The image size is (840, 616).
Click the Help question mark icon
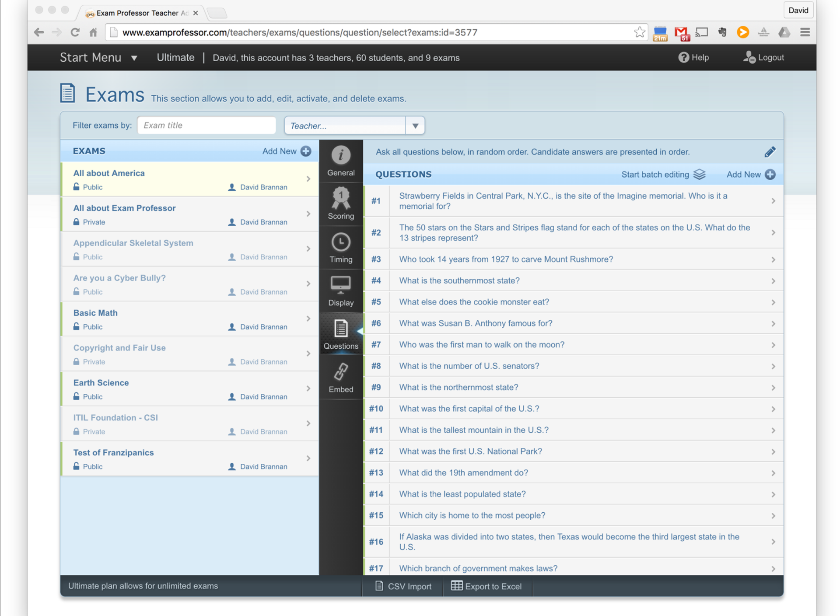click(683, 57)
